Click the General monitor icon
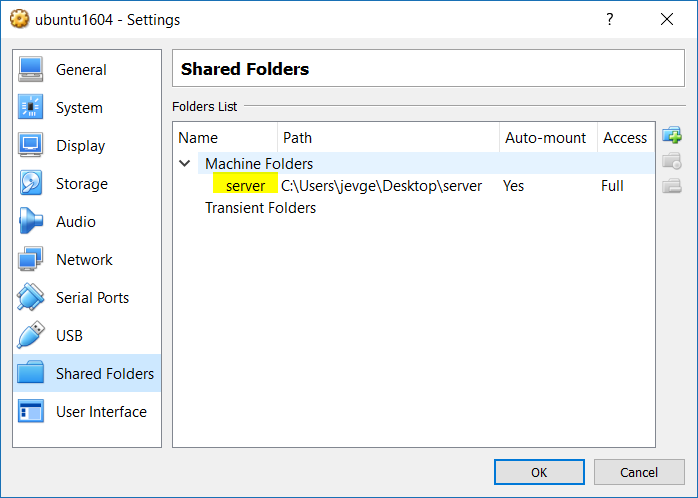Image resolution: width=698 pixels, height=498 pixels. coord(31,69)
